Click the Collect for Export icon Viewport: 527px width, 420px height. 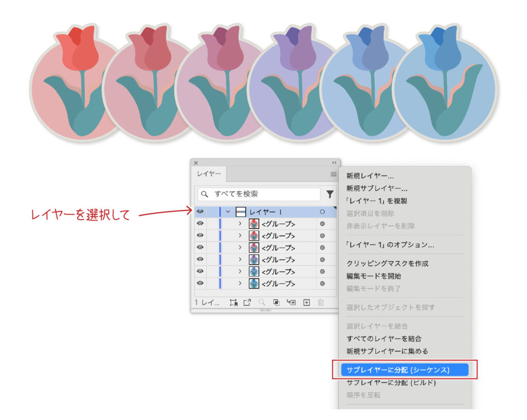click(233, 303)
